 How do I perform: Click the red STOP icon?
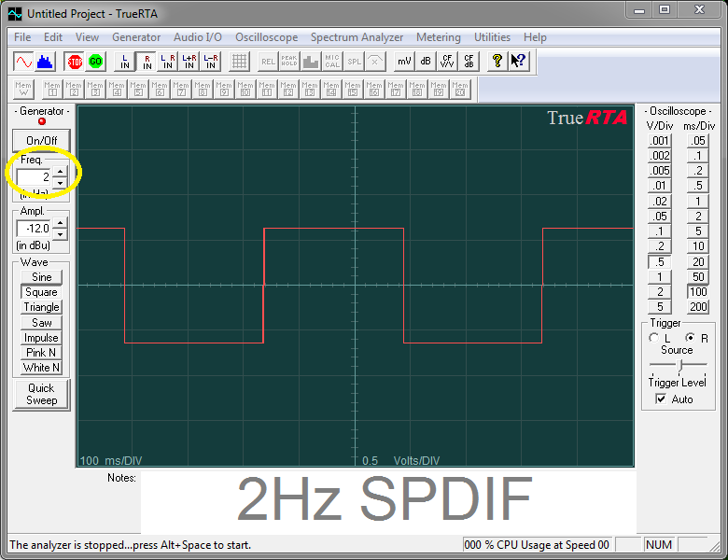(x=75, y=62)
